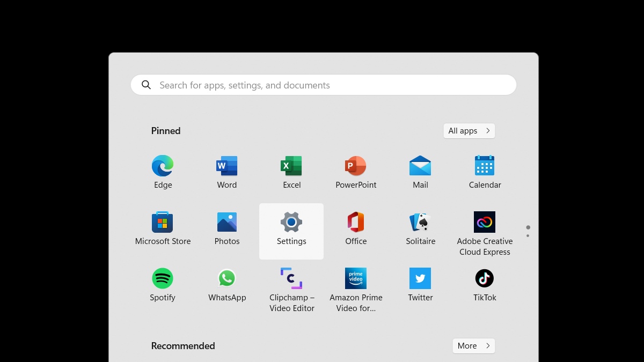This screenshot has width=644, height=362.
Task: Launch Adobe Creative Cloud Express
Action: [485, 233]
